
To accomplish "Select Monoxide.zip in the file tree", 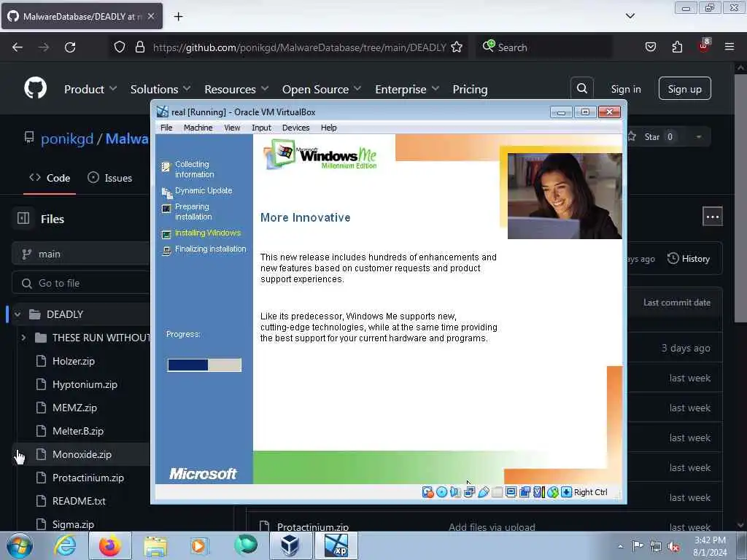I will click(x=83, y=454).
